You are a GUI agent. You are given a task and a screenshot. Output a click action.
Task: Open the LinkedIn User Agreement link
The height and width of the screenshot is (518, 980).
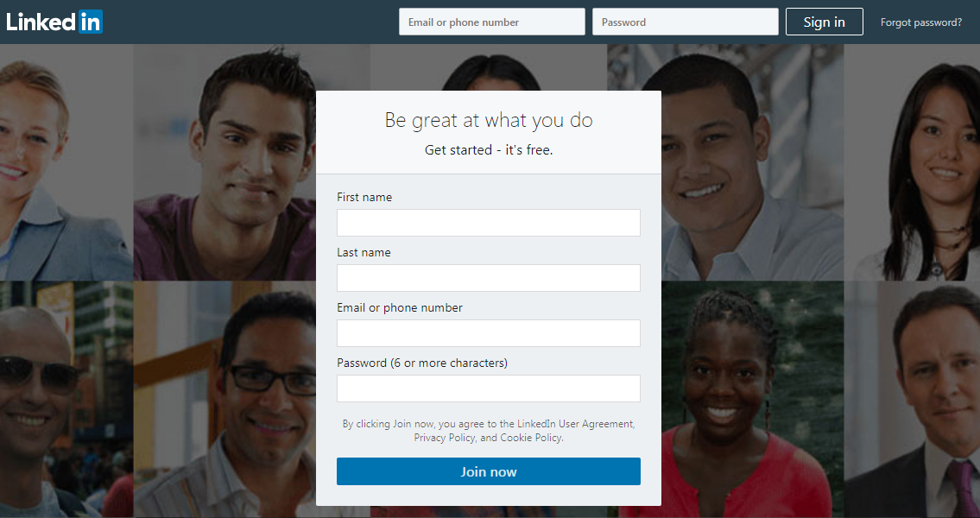[x=575, y=424]
